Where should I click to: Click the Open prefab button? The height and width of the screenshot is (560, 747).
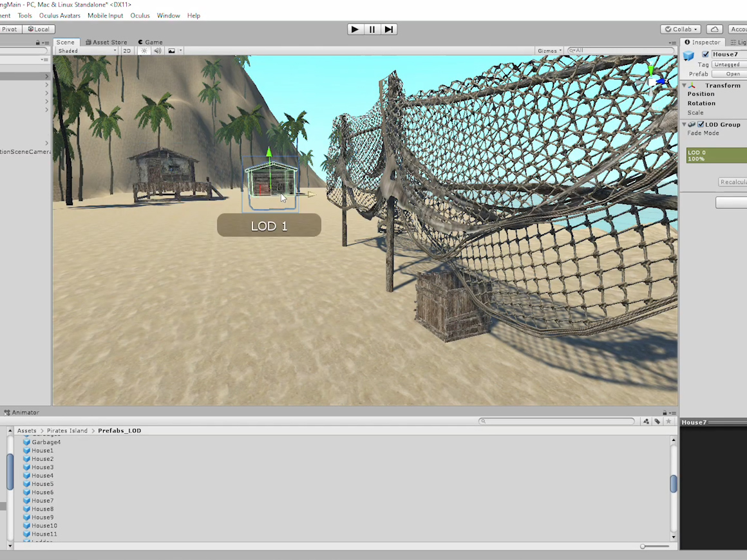tap(732, 74)
